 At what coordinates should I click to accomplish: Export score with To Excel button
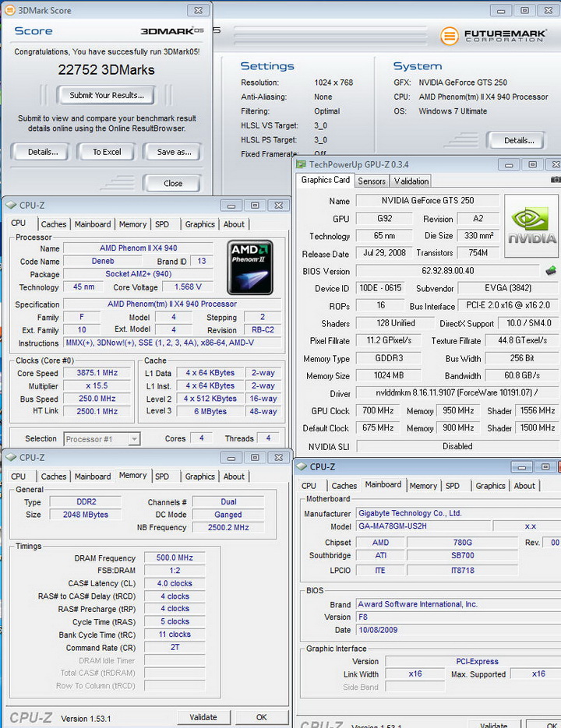[107, 152]
